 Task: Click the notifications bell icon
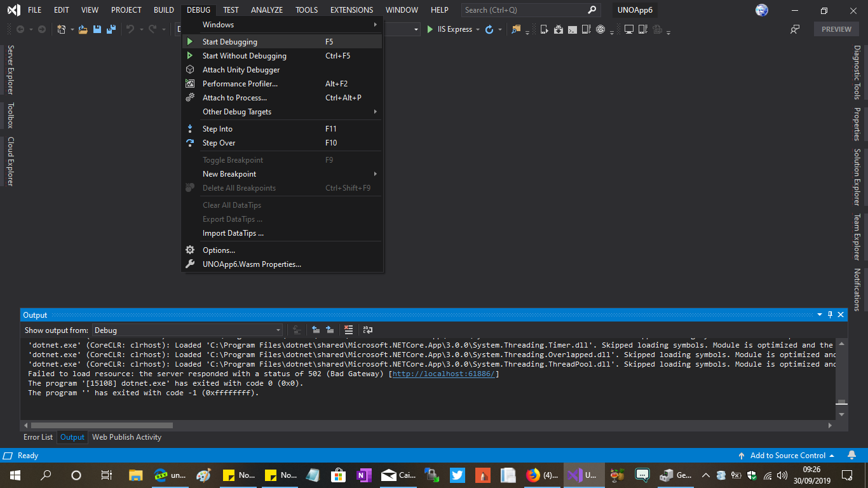[852, 456]
